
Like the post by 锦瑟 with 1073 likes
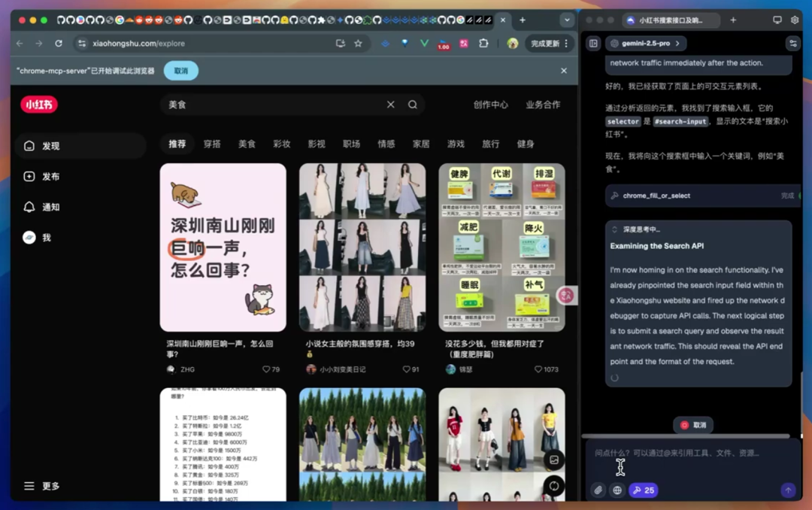pyautogui.click(x=538, y=369)
